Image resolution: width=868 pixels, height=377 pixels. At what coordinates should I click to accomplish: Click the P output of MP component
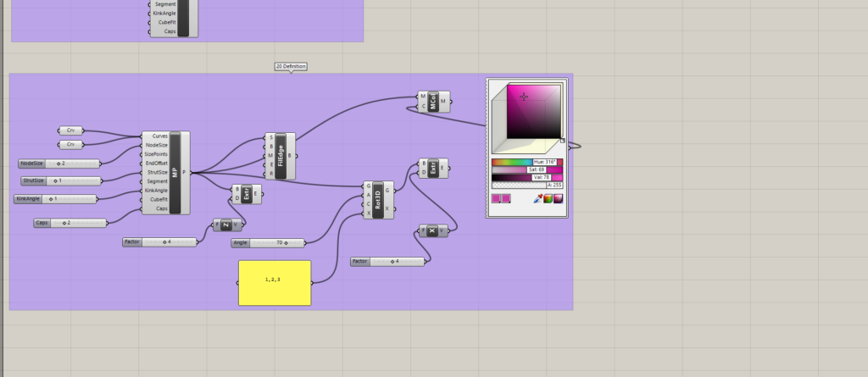click(x=185, y=173)
